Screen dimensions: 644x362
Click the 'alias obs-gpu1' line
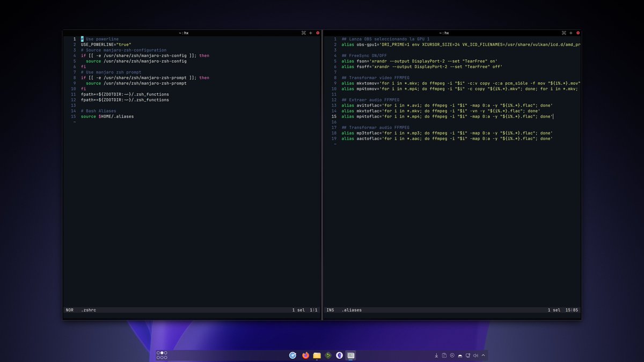pos(461,45)
